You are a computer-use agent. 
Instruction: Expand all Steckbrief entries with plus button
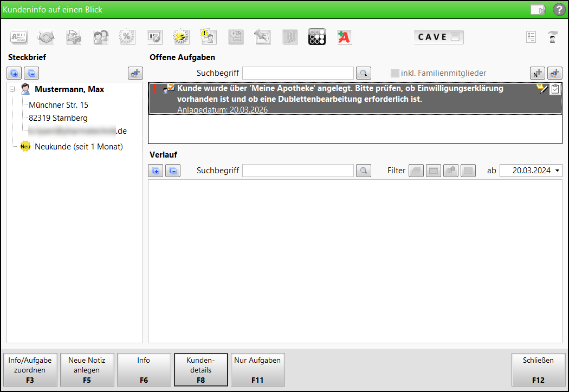(x=15, y=73)
